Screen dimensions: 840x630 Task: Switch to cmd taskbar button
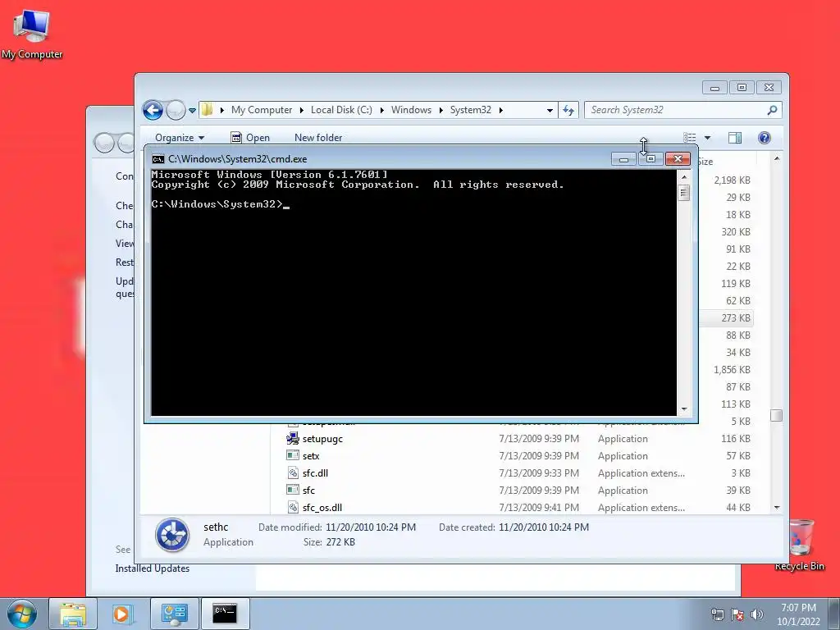coord(225,614)
